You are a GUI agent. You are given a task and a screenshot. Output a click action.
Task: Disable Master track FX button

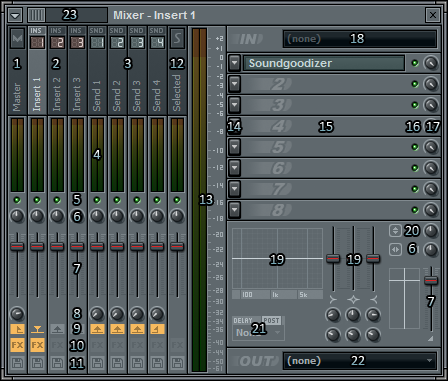pos(17,345)
